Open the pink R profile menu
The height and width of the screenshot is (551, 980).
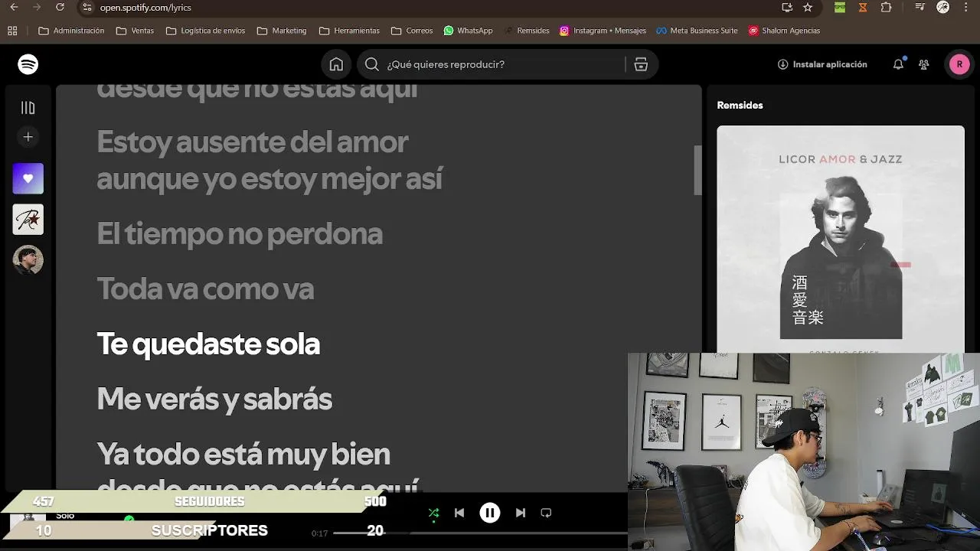point(959,64)
